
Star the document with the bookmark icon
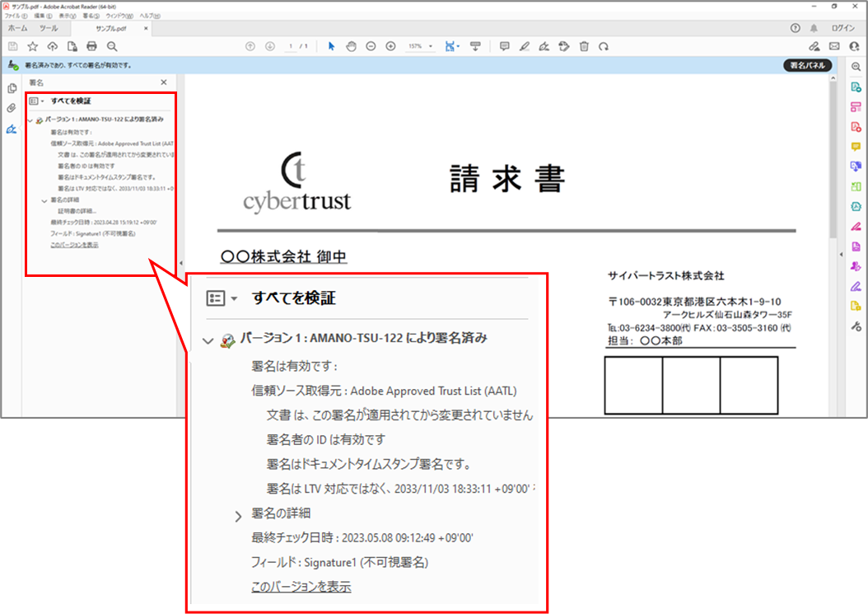tap(33, 46)
